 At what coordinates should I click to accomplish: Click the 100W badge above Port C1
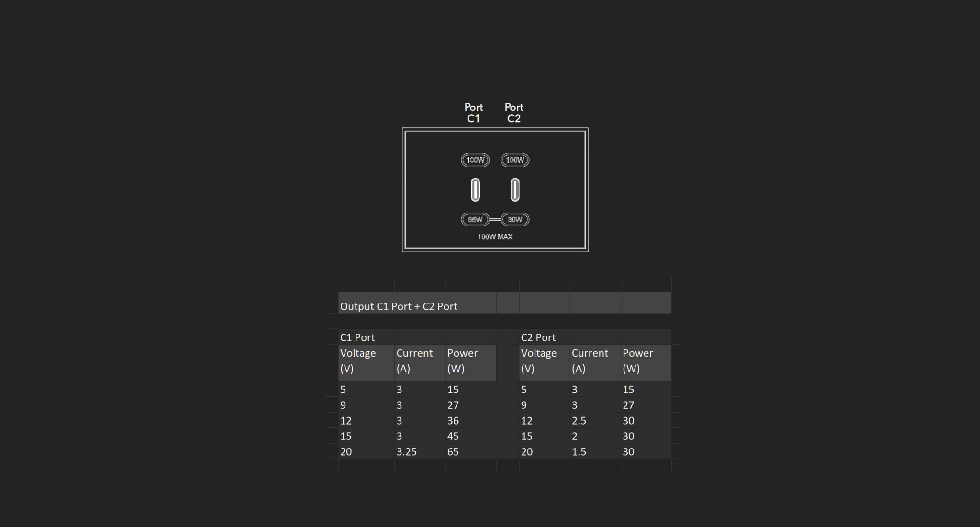tap(475, 160)
